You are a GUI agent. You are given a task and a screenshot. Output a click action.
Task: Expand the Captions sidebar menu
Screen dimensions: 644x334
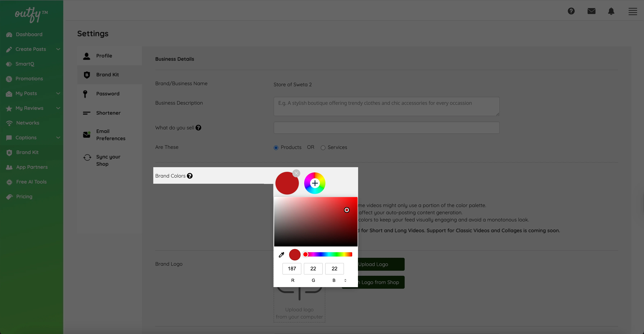click(58, 138)
